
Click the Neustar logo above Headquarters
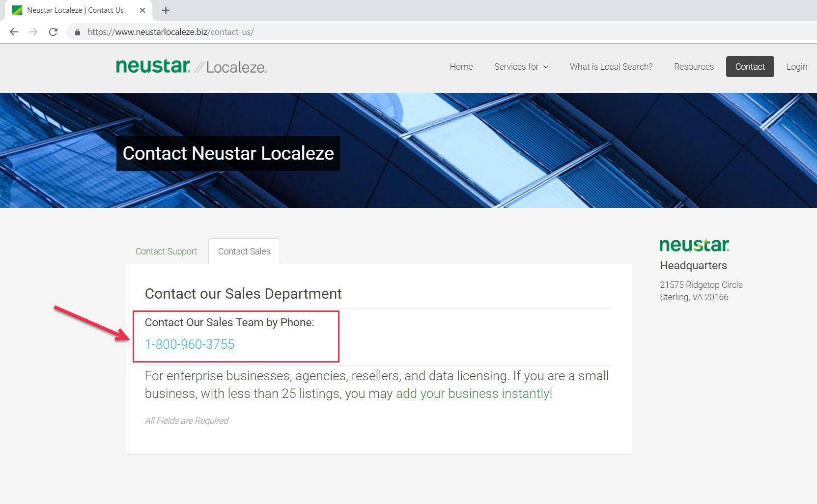[694, 245]
